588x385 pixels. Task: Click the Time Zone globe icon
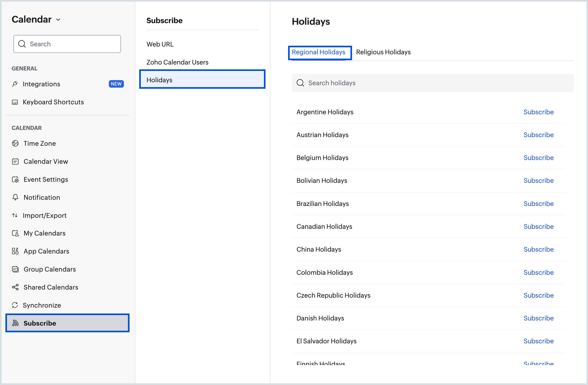15,143
